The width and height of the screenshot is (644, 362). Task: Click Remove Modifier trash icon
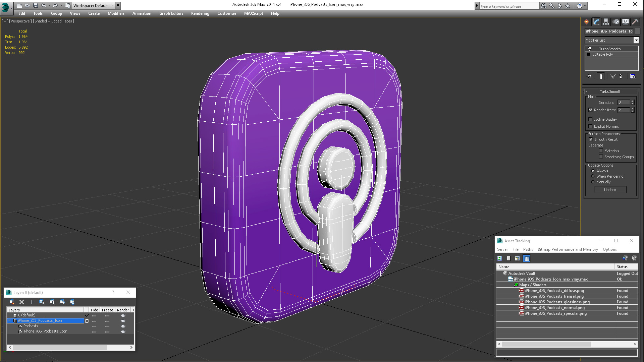pyautogui.click(x=621, y=76)
